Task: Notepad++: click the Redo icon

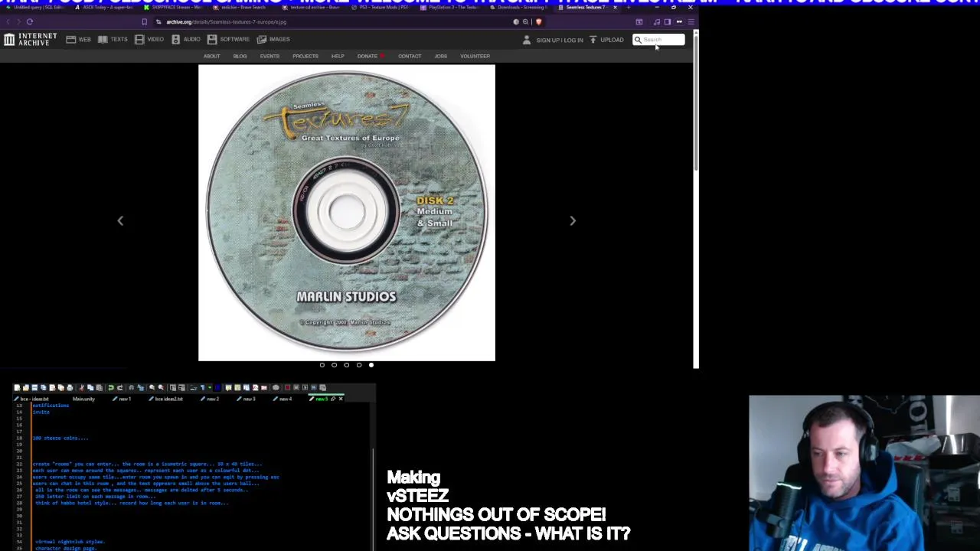Action: [119, 387]
